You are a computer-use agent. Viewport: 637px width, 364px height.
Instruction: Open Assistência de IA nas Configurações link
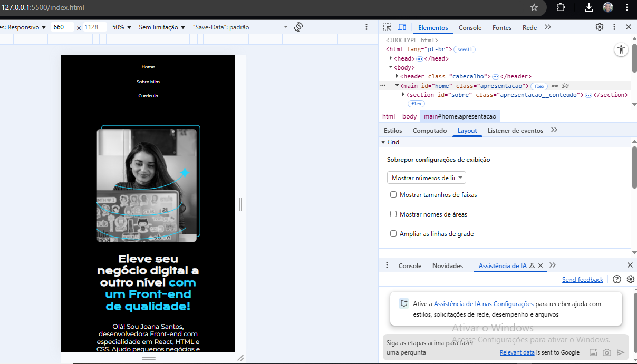tap(484, 304)
